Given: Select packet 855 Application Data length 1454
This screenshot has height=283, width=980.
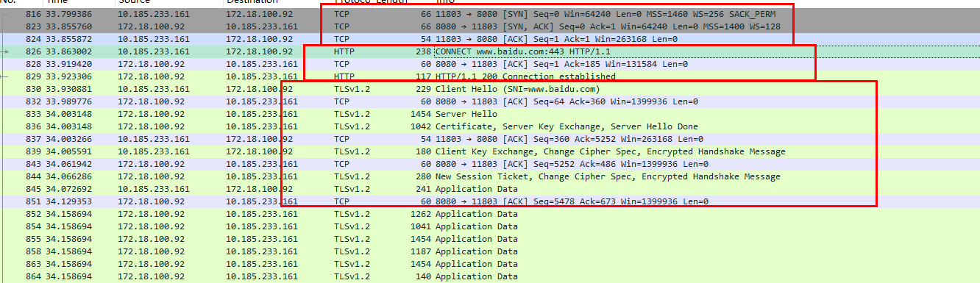Looking at the screenshot, I should [x=490, y=239].
